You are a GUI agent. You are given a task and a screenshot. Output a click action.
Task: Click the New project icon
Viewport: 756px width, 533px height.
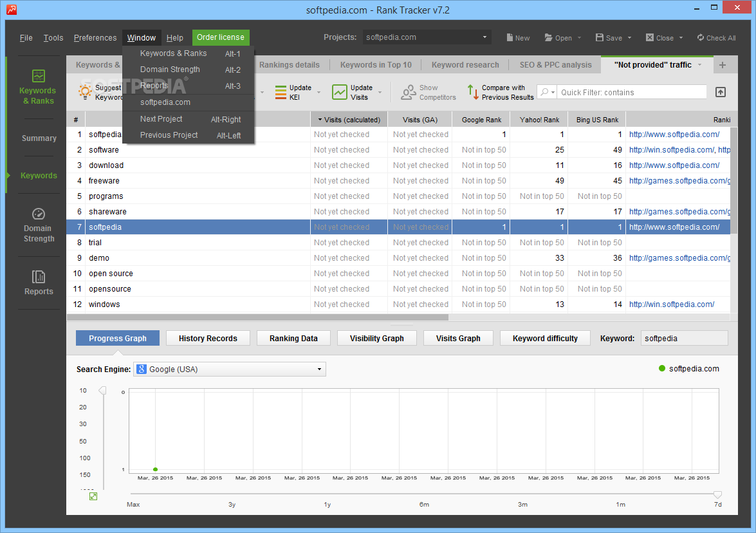pyautogui.click(x=510, y=37)
